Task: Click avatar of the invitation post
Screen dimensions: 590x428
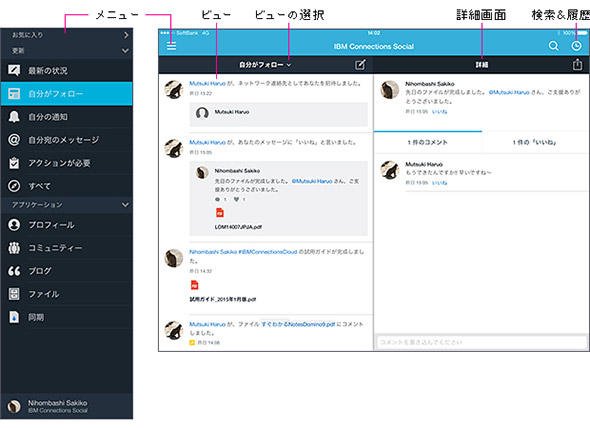Action: 174,90
